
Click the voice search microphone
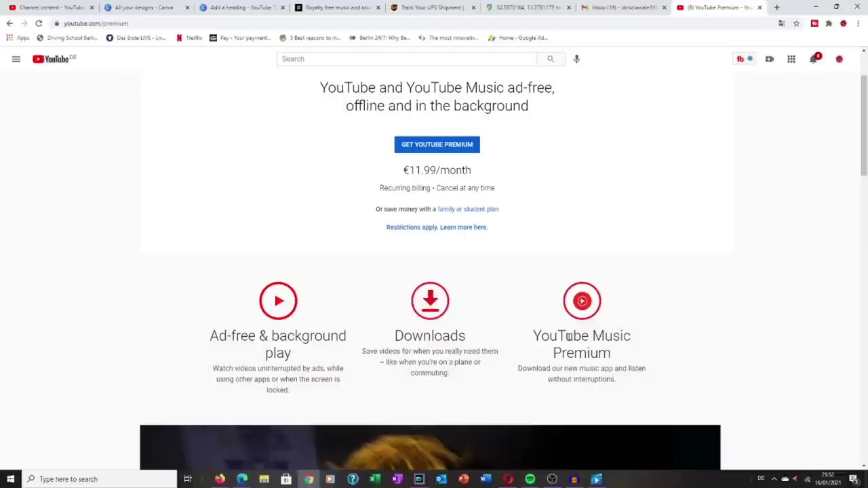[x=576, y=58]
